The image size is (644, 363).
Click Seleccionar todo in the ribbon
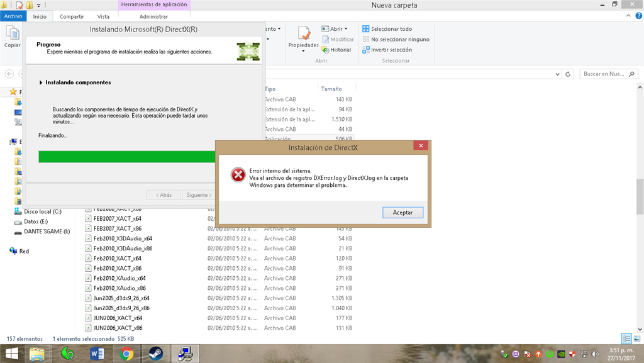tap(387, 29)
